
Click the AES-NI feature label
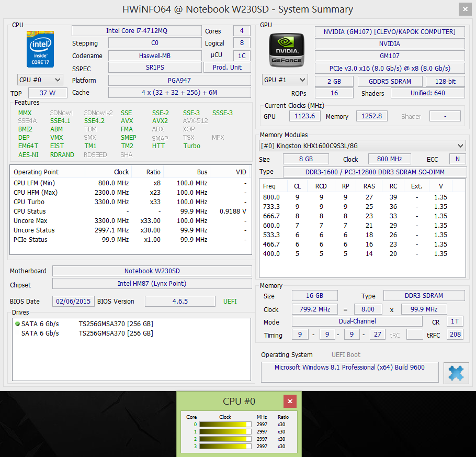(28, 154)
